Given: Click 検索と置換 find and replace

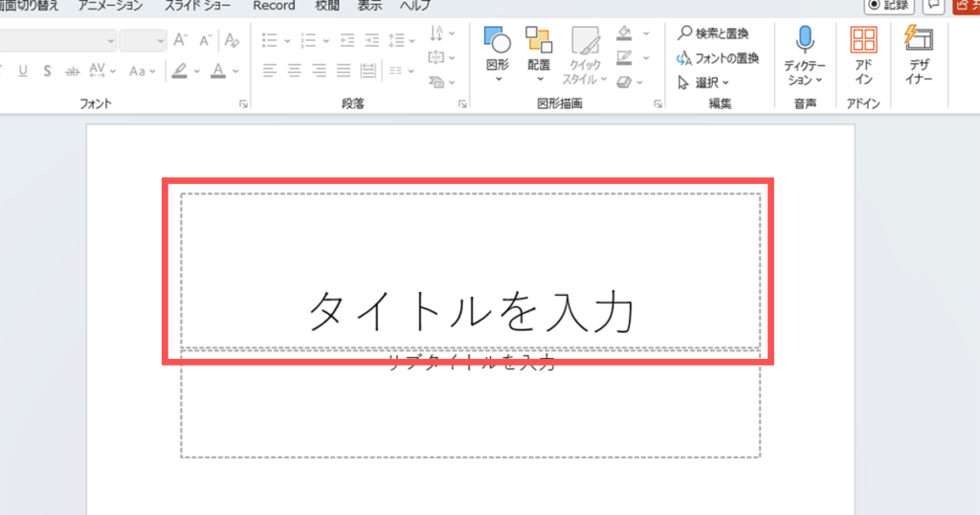Looking at the screenshot, I should pyautogui.click(x=713, y=34).
